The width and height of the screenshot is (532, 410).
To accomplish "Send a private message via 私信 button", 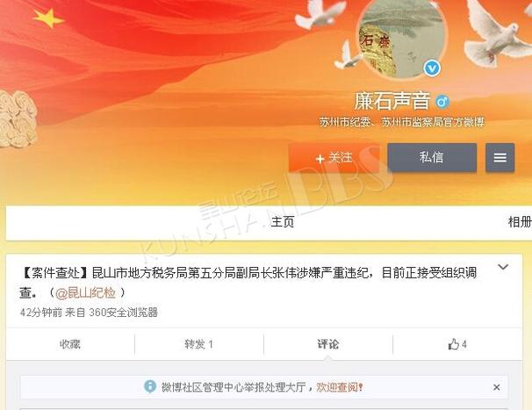I will click(432, 157).
